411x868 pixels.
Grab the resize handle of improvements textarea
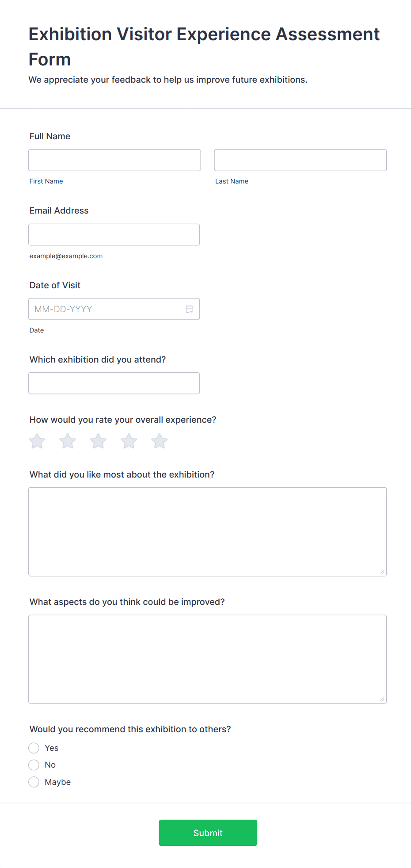coord(382,699)
